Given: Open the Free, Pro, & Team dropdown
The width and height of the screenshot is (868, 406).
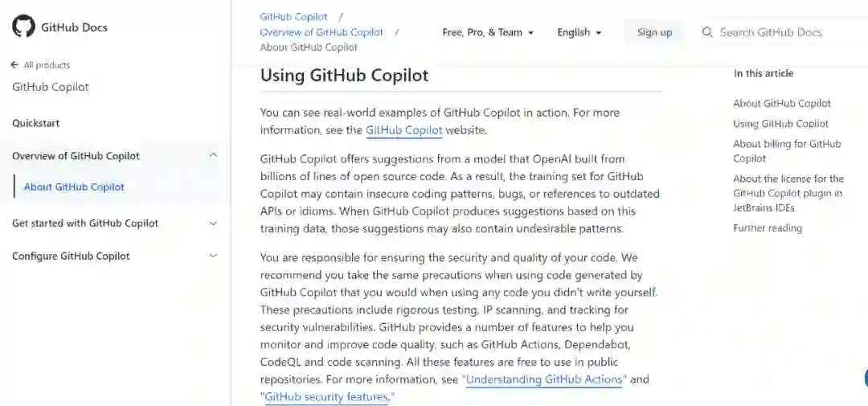Looking at the screenshot, I should (x=488, y=32).
